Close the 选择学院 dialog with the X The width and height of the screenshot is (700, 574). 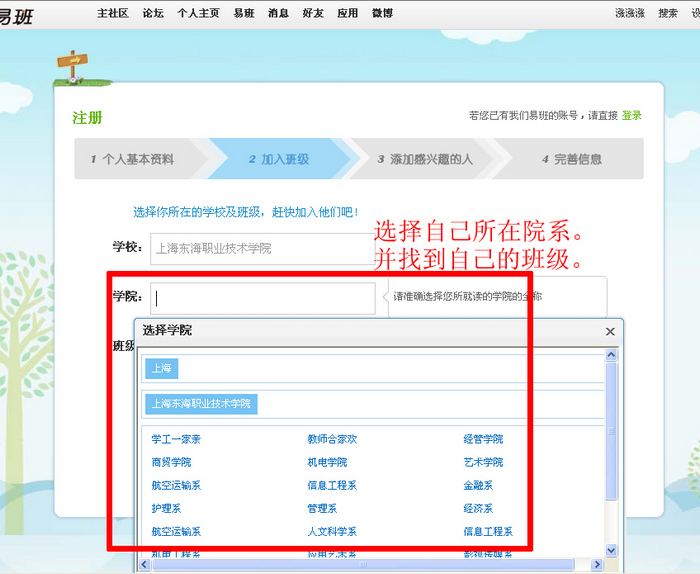610,332
